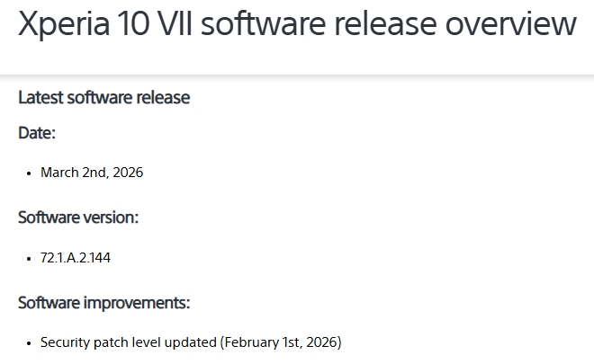Click the "Software improvements:" label

pyautogui.click(x=103, y=303)
